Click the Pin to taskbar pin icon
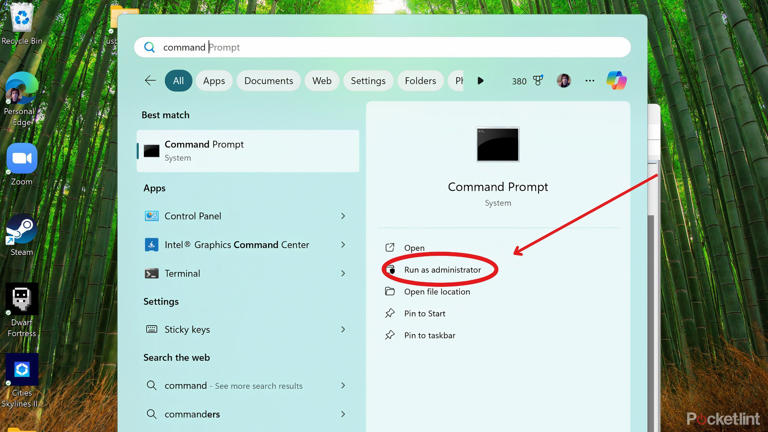This screenshot has width=768, height=432. [x=390, y=335]
